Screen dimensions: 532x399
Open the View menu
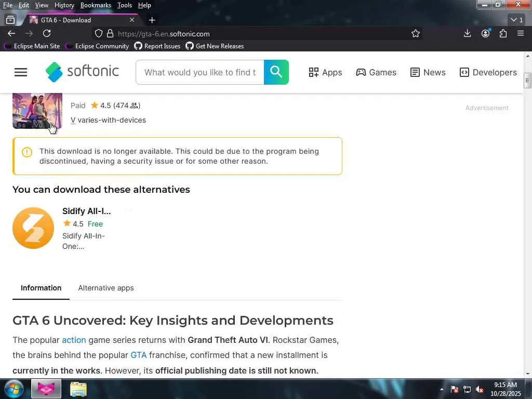(x=42, y=5)
